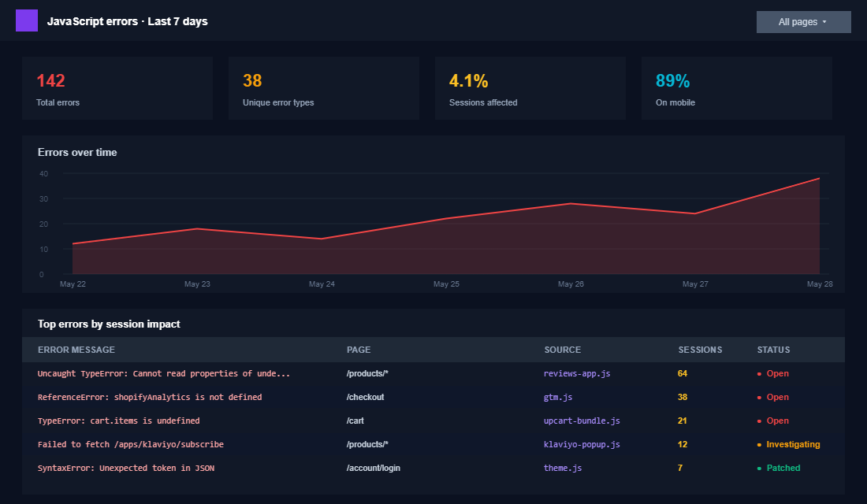This screenshot has height=504, width=867.
Task: Click the 64 sessions count
Action: 683,373
